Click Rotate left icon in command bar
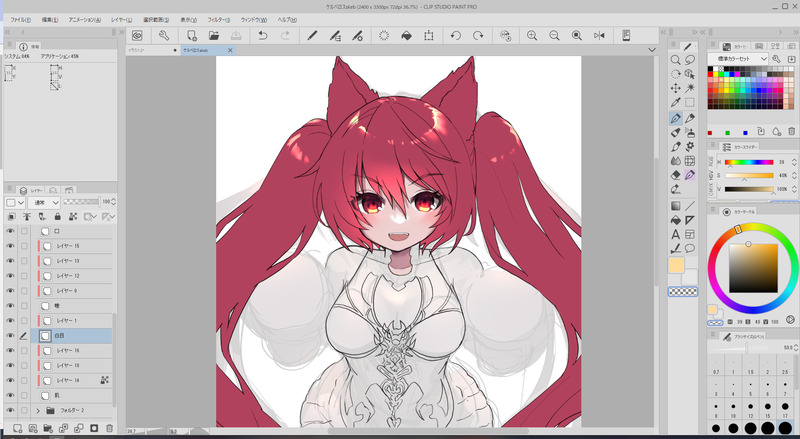This screenshot has width=800, height=439. 456,35
